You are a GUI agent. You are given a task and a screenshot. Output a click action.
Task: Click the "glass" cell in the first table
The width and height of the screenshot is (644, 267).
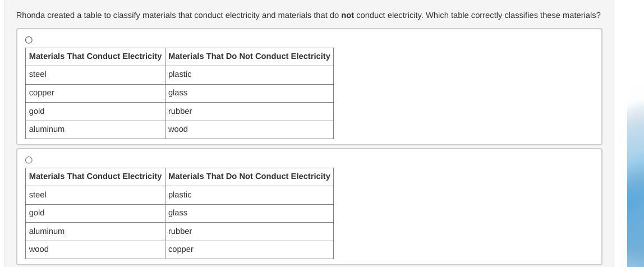click(249, 93)
